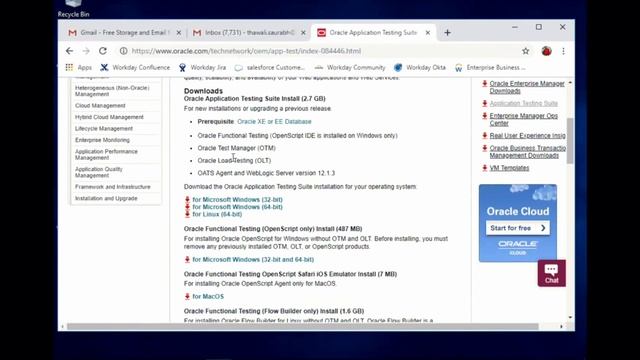Open the VM Templates link
This screenshot has width=640, height=360.
[509, 168]
